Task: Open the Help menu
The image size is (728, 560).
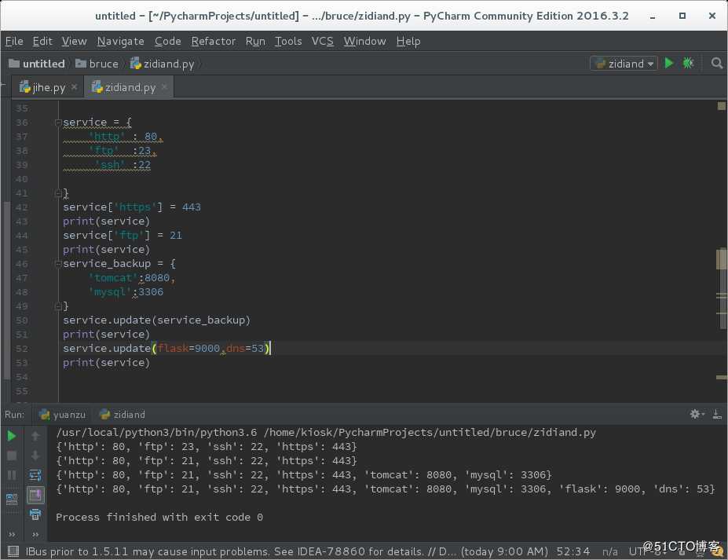Action: (408, 42)
